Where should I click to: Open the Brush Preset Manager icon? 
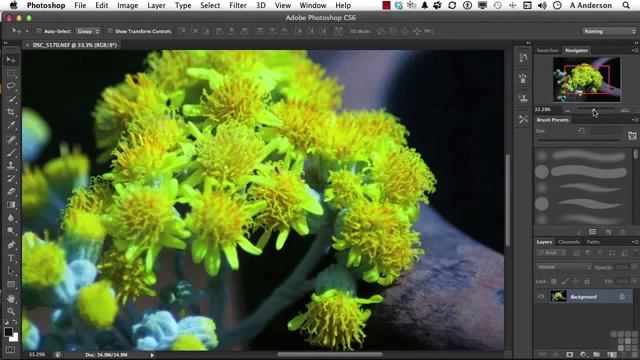click(593, 232)
